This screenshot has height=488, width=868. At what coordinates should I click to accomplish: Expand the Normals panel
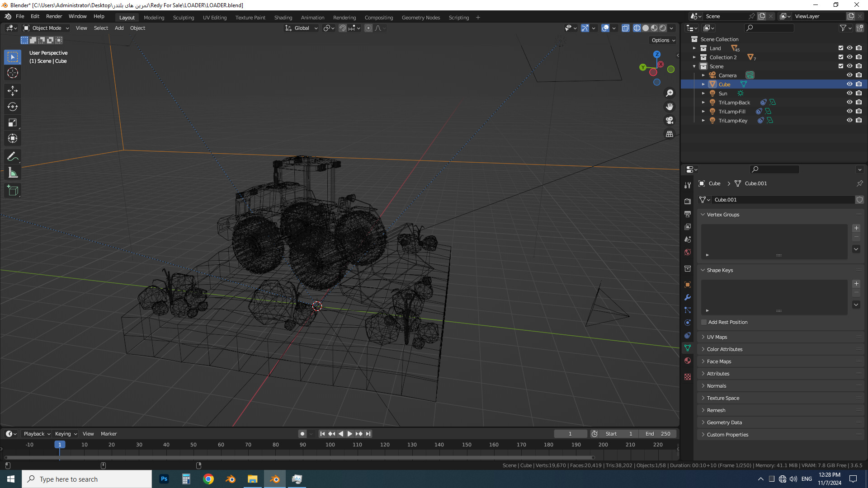click(780, 386)
